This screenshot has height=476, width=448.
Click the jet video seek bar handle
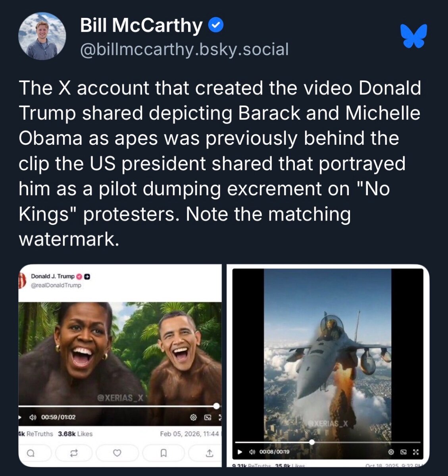(x=312, y=442)
